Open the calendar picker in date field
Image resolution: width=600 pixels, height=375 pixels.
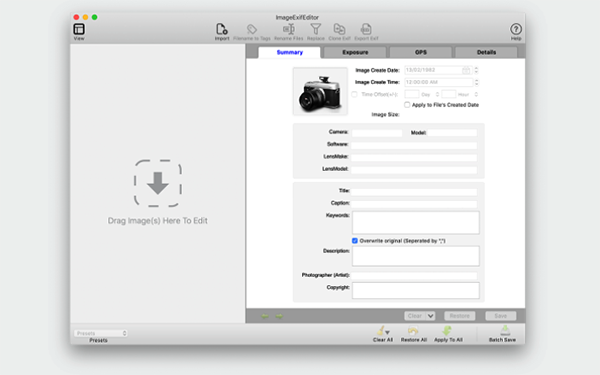[x=466, y=70]
